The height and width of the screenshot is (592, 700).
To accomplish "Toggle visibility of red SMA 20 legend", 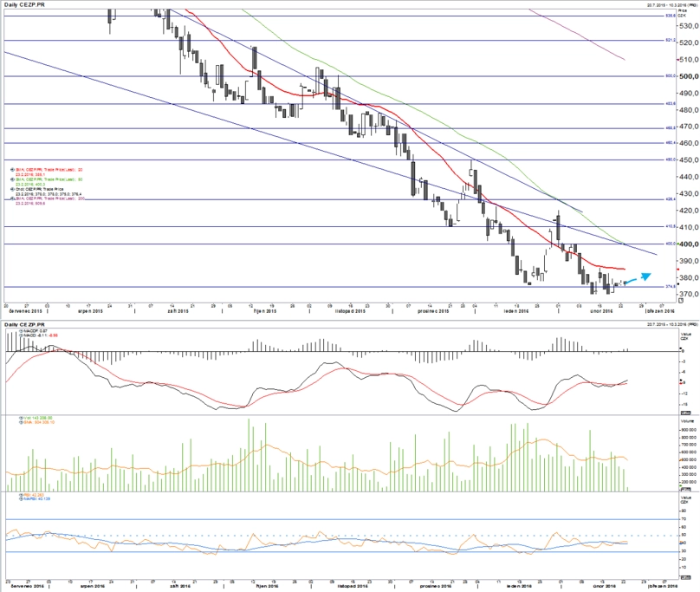I will (x=12, y=170).
